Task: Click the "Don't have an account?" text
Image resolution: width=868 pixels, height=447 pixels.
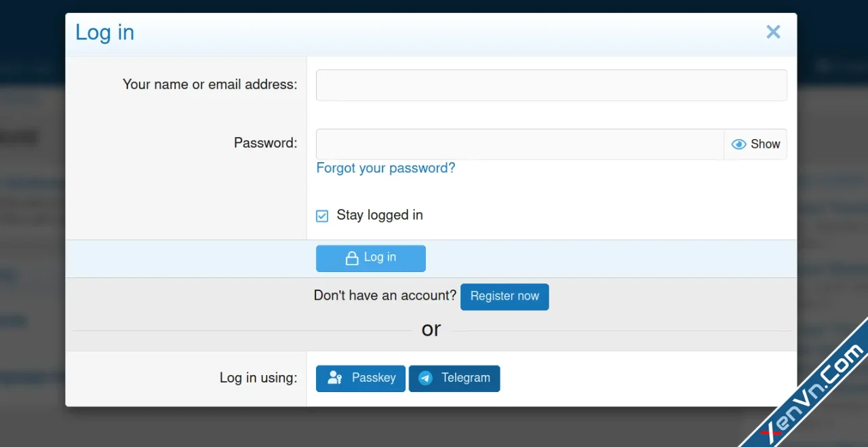Action: 384,296
